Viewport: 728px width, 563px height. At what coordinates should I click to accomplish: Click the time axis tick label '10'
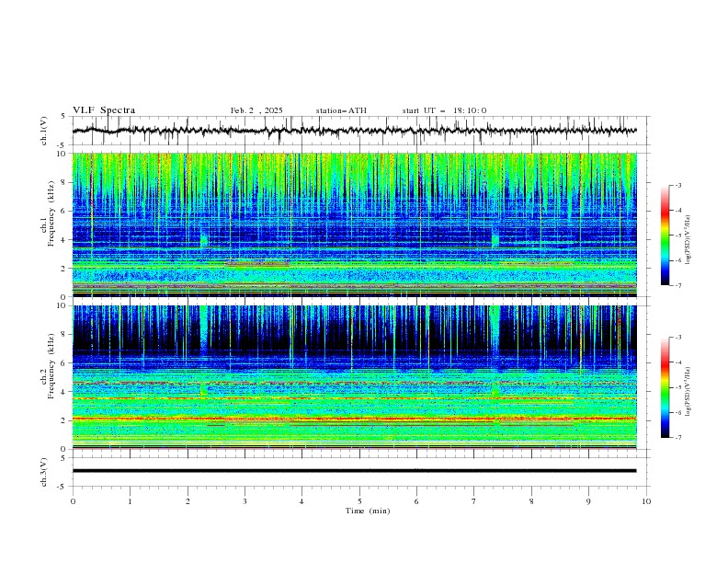(646, 501)
